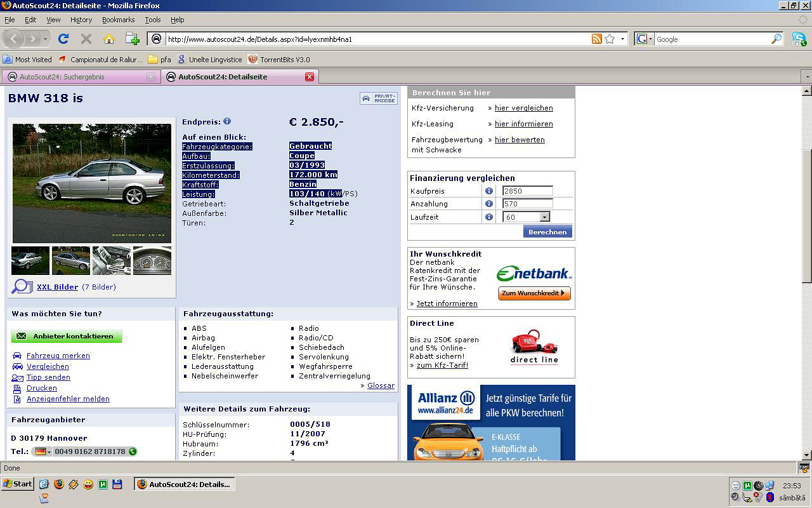Click the info icon next to Endpreis

tap(227, 121)
